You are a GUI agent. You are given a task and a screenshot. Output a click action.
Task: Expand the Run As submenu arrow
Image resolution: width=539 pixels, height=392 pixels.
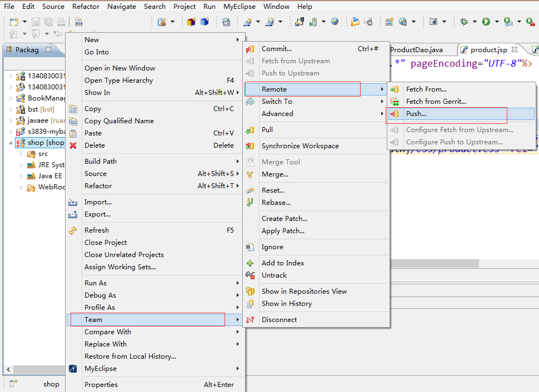(237, 283)
